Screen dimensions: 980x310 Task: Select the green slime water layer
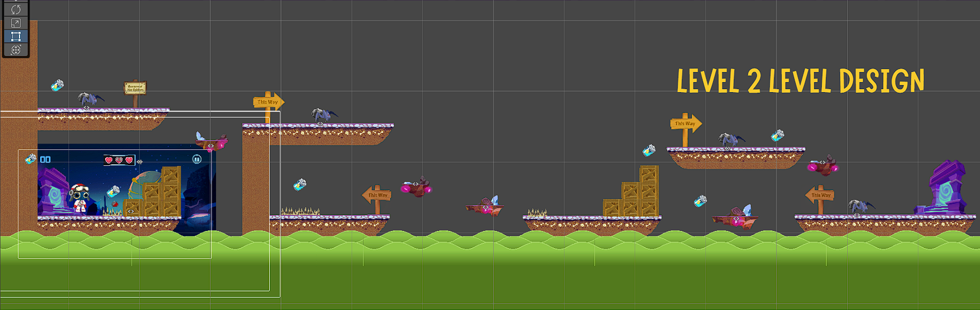tap(490, 270)
